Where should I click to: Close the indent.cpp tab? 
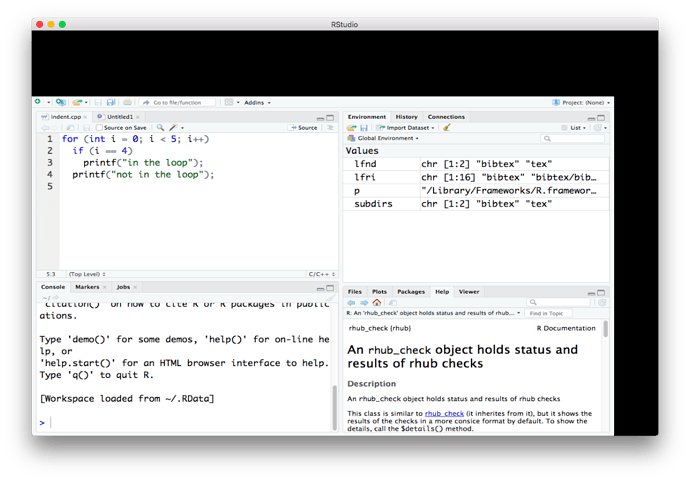(x=85, y=117)
